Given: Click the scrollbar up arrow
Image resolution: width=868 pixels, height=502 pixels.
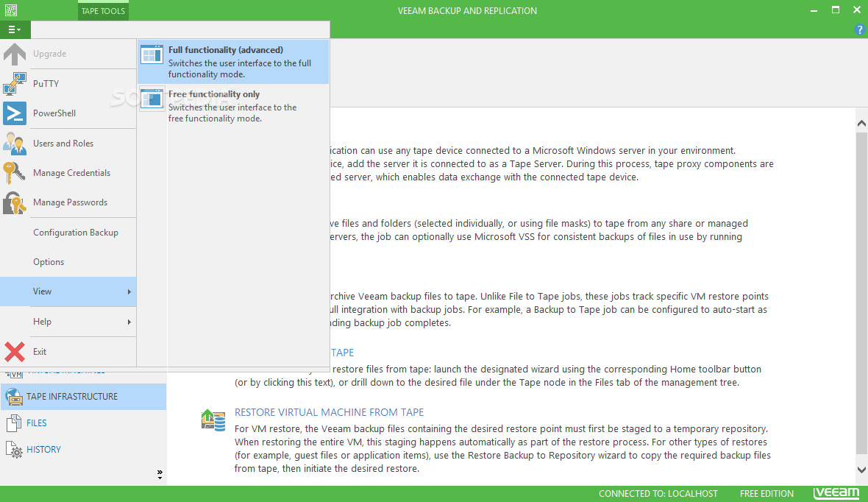Looking at the screenshot, I should [861, 124].
